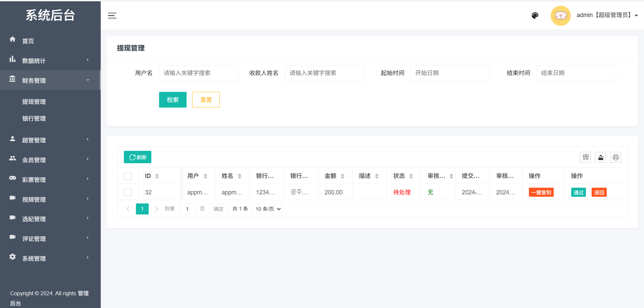Go to 首页 in the sidebar
The image size is (644, 308).
tap(28, 41)
